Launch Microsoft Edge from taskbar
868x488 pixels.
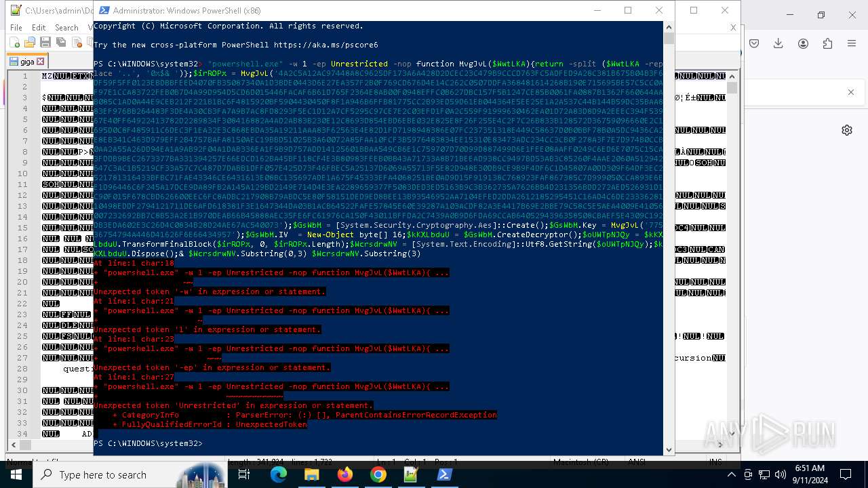pyautogui.click(x=279, y=474)
